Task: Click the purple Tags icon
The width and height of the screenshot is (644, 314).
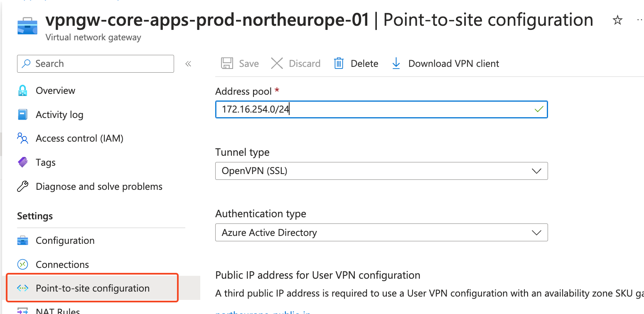Action: pos(22,162)
